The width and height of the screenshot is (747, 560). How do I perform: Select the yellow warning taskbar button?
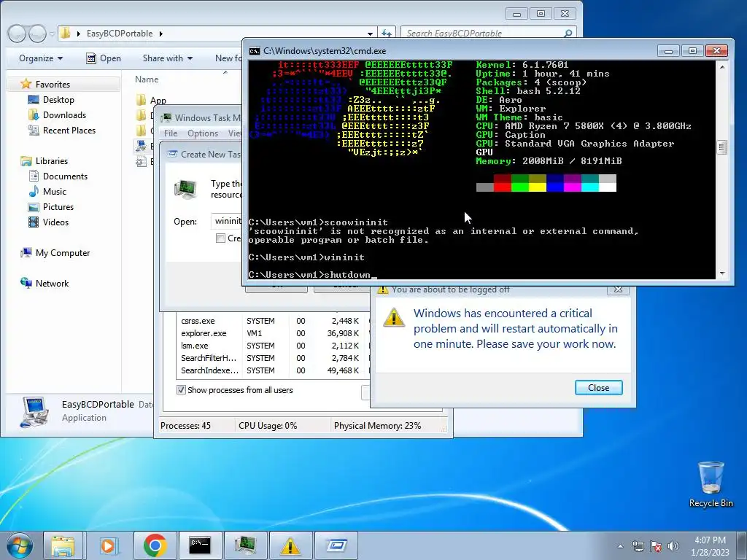click(290, 545)
